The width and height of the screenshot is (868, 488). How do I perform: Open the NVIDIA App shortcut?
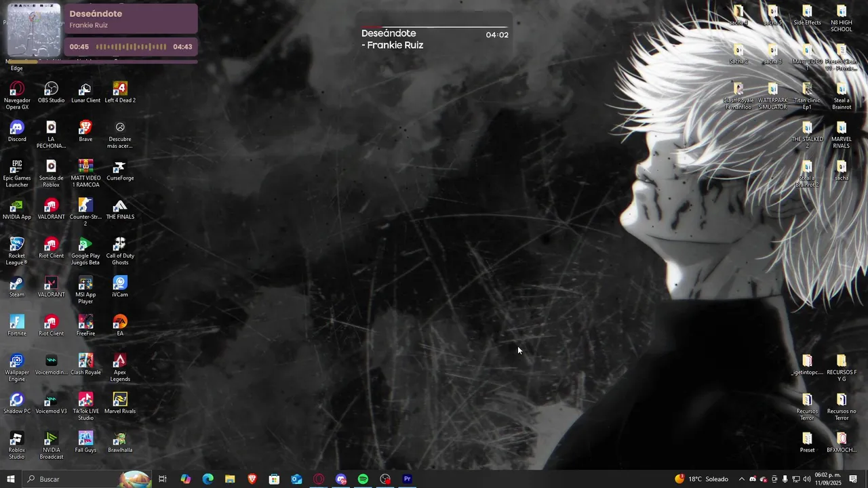(17, 209)
